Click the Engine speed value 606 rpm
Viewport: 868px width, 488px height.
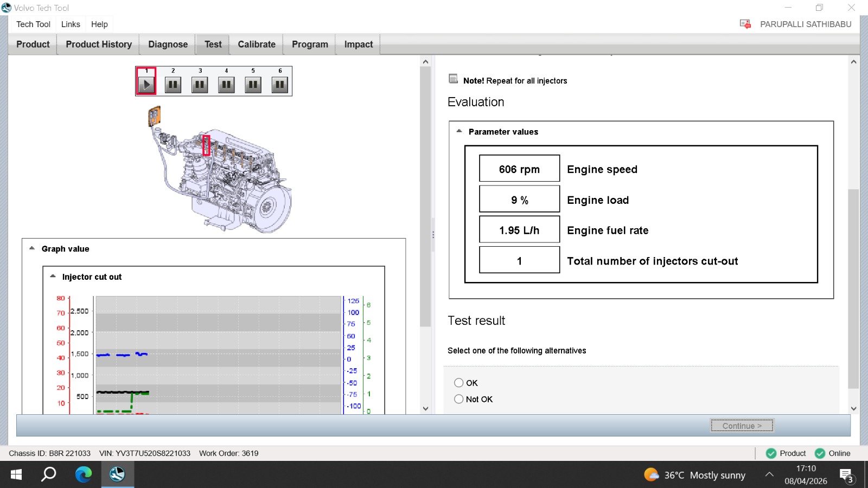pos(519,169)
